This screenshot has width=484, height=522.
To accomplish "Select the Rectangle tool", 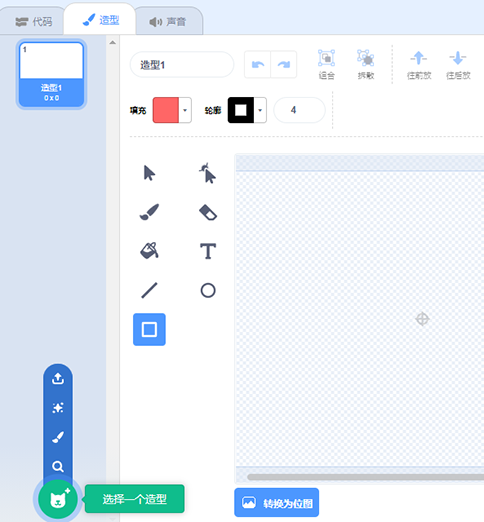I will (149, 329).
